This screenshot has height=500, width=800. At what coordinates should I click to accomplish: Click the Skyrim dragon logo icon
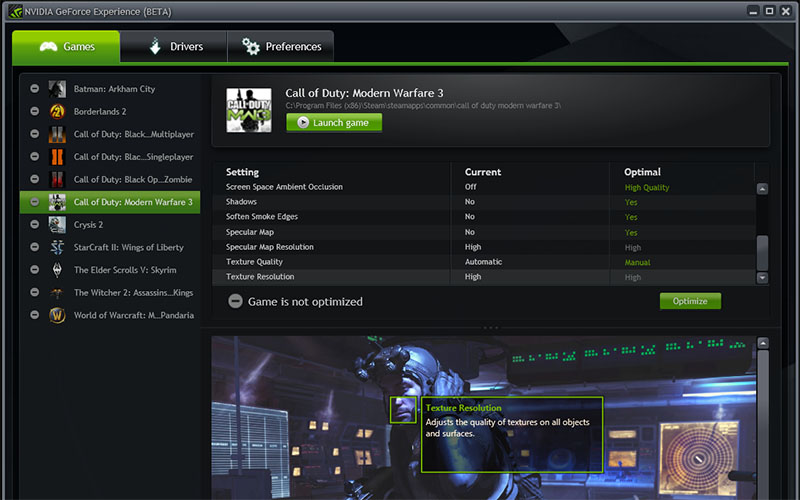(57, 270)
